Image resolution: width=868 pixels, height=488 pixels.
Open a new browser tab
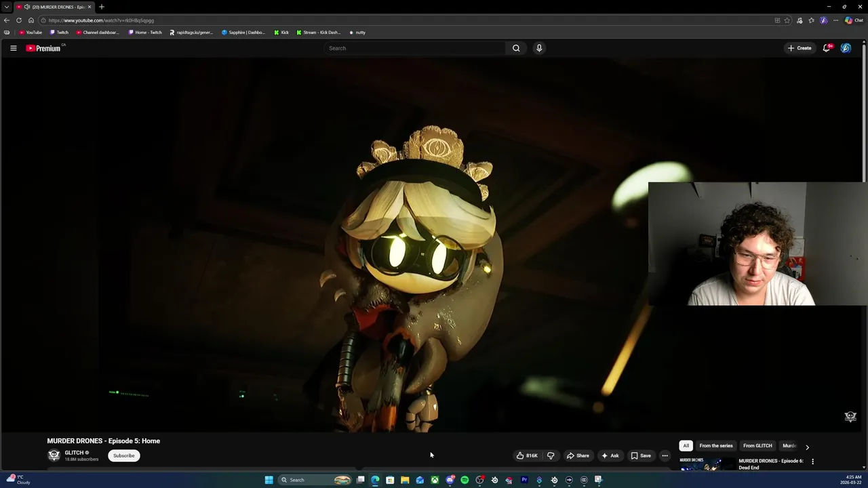(x=102, y=7)
